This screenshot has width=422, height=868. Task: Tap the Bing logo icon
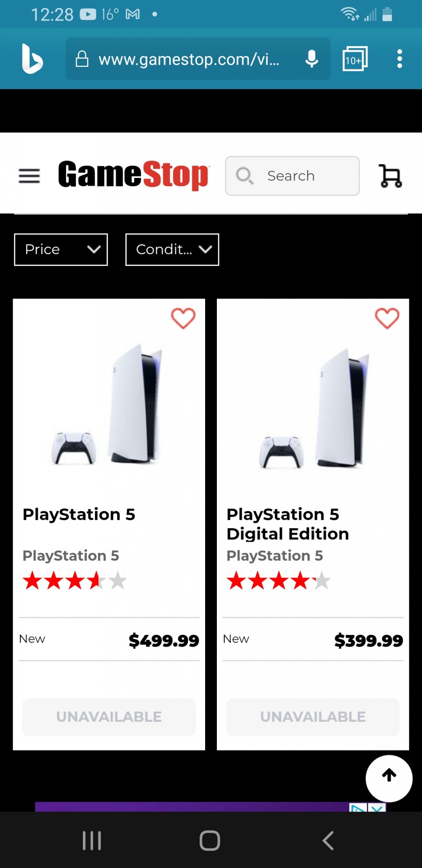(x=32, y=59)
